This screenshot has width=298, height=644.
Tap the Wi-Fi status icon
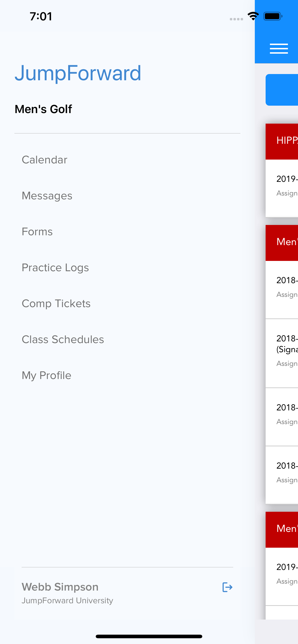tap(253, 16)
